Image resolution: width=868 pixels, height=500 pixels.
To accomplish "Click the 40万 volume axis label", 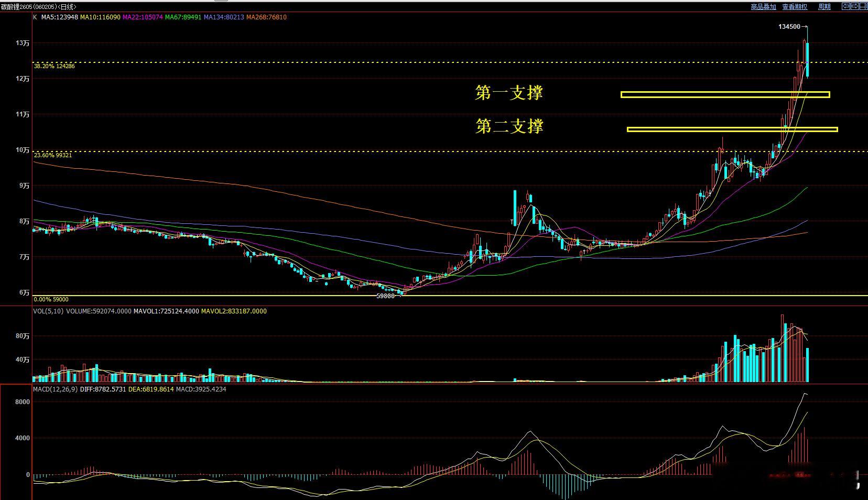I will click(23, 360).
